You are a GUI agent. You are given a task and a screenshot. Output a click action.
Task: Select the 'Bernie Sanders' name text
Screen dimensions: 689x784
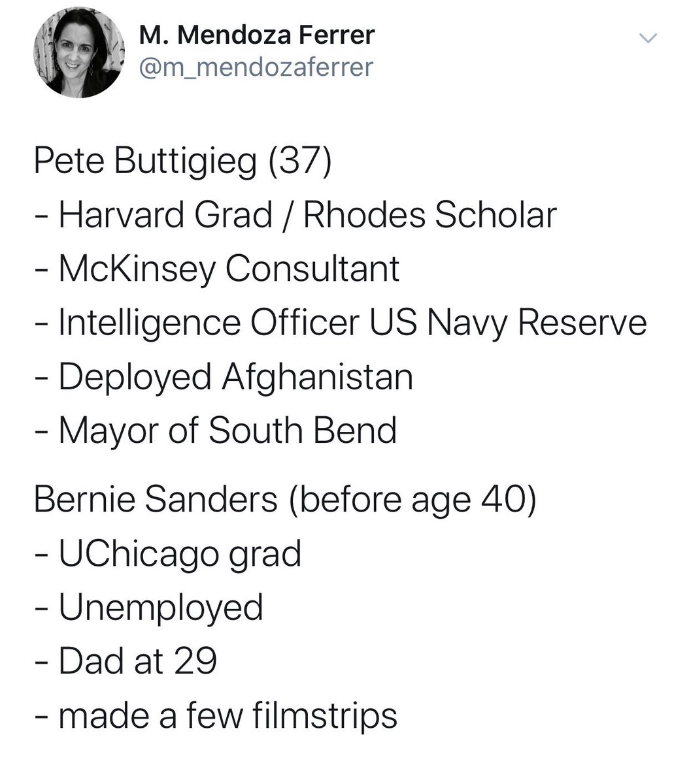point(156,499)
